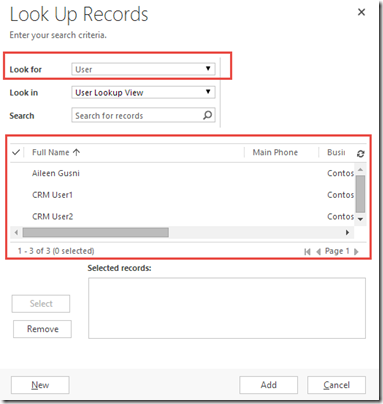Click Contoso cell in CRM User2 row
This screenshot has width=383, height=404.
[x=340, y=216]
